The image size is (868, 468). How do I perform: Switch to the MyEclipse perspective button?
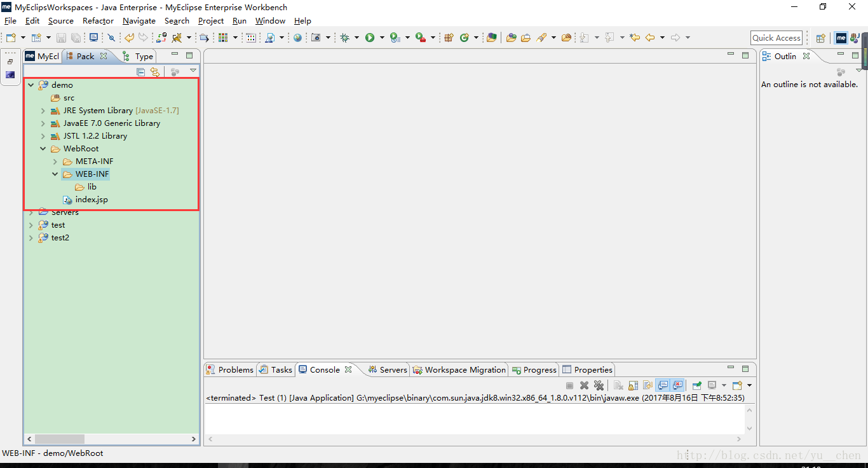pyautogui.click(x=841, y=38)
